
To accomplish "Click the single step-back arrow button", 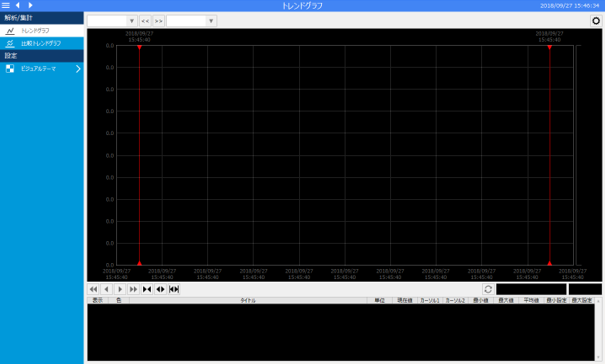I will click(x=106, y=289).
